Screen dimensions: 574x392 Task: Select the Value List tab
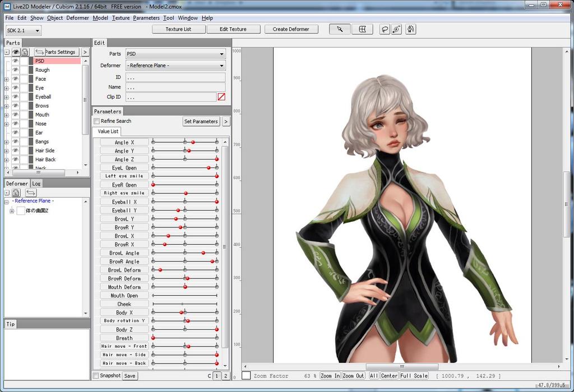click(x=108, y=131)
